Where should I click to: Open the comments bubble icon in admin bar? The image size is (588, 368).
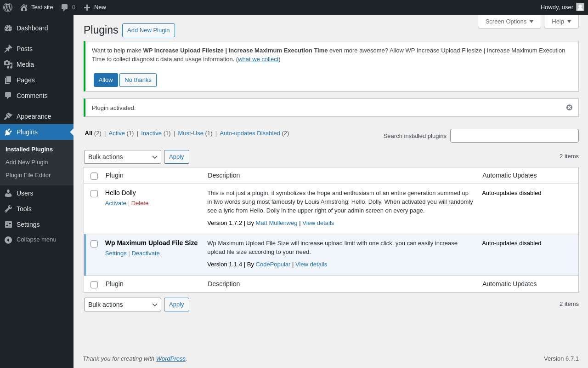click(x=65, y=7)
